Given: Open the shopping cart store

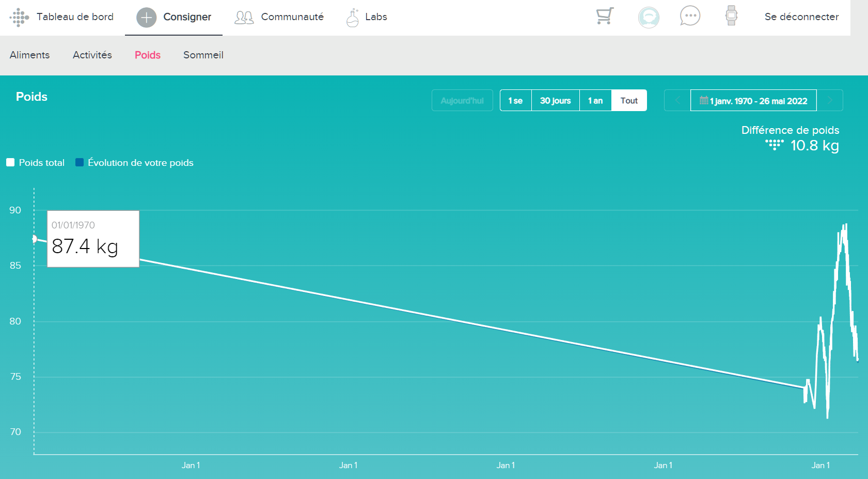Looking at the screenshot, I should point(605,16).
